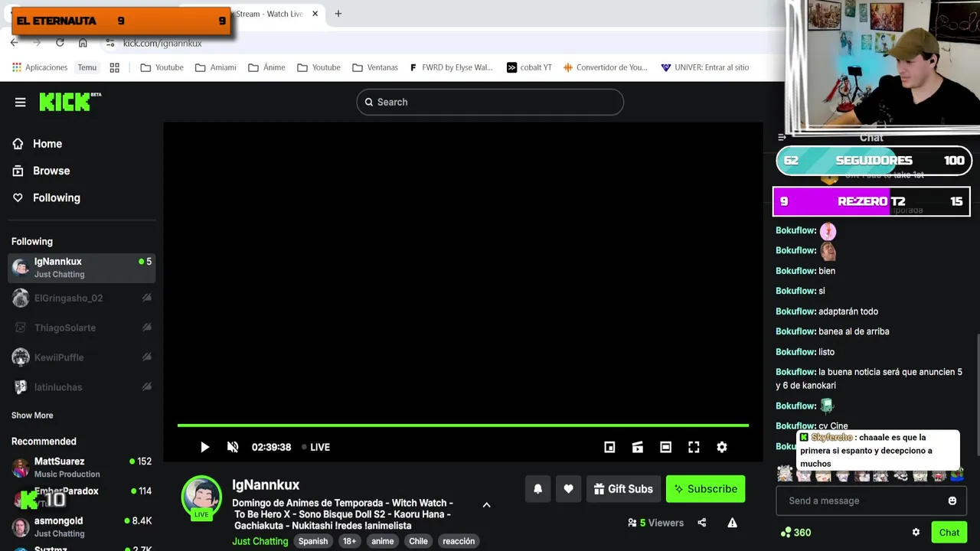This screenshot has height=551, width=980.
Task: Reload the browser page
Action: [x=60, y=43]
